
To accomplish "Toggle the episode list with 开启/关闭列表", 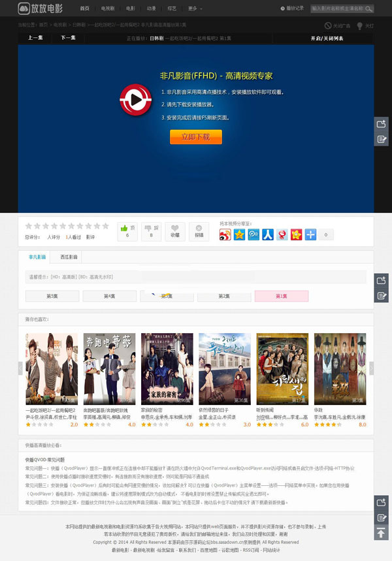I will [327, 39].
